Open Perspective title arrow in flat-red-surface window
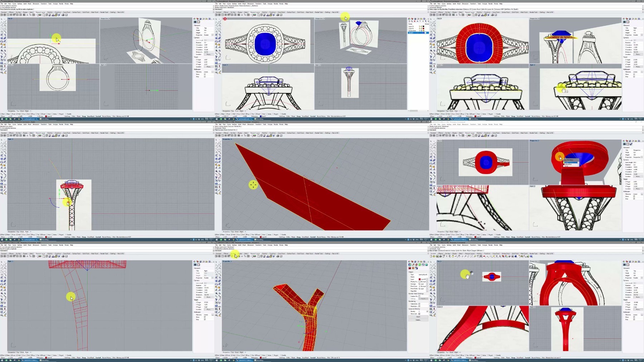644x362 pixels. [231, 139]
